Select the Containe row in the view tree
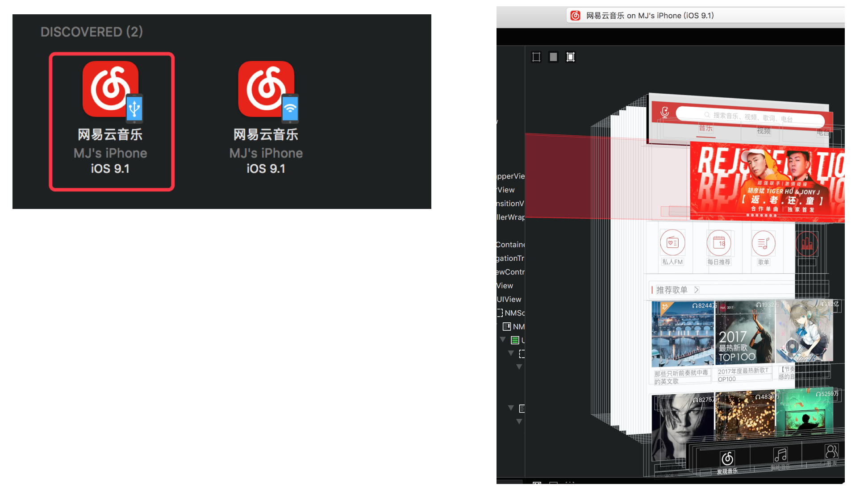This screenshot has width=868, height=492. (511, 245)
